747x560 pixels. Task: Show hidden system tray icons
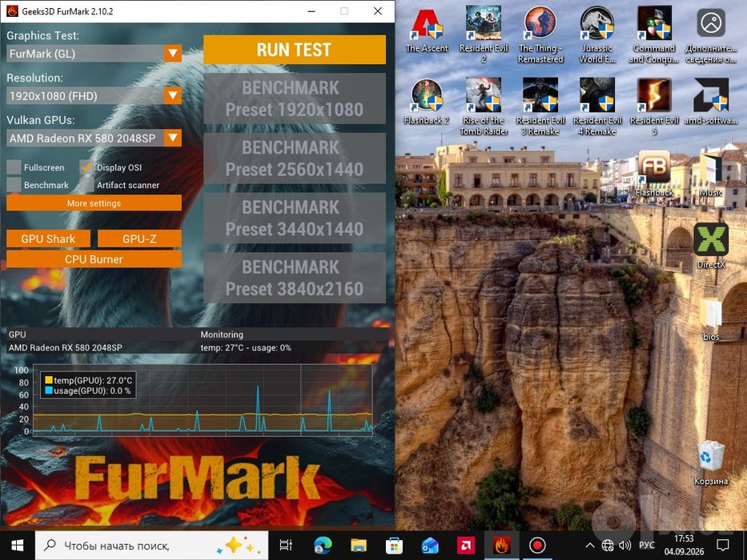[x=590, y=546]
